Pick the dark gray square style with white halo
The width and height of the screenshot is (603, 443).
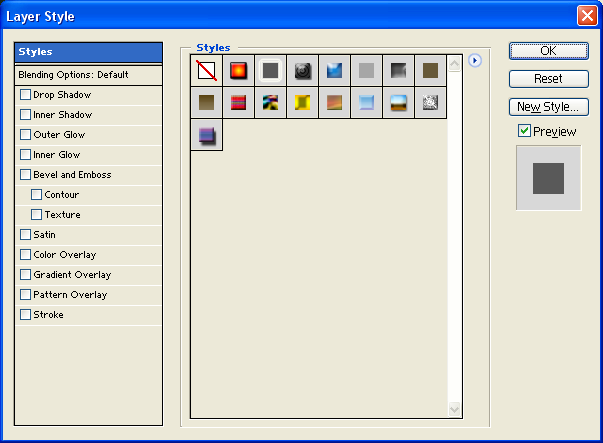[x=270, y=70]
